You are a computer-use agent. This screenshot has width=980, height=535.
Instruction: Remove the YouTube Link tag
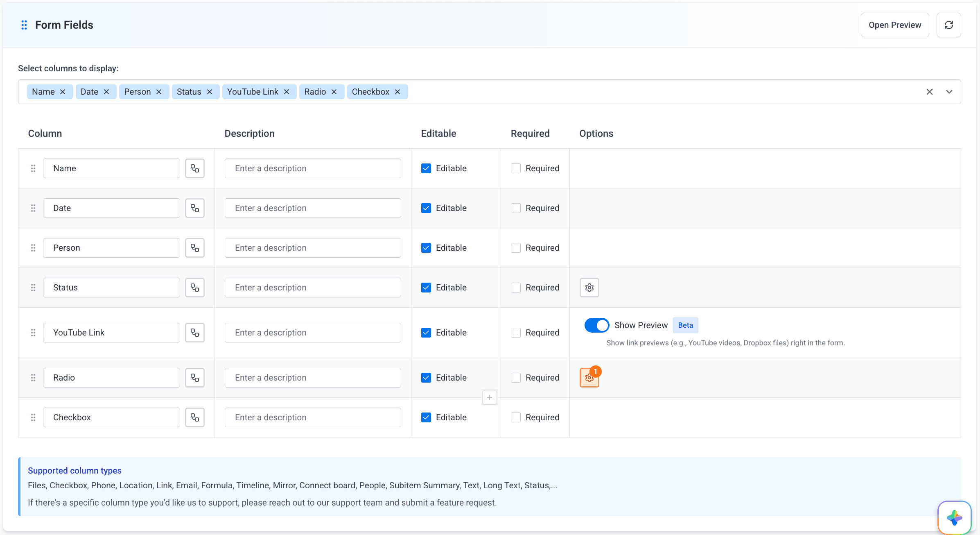click(287, 92)
